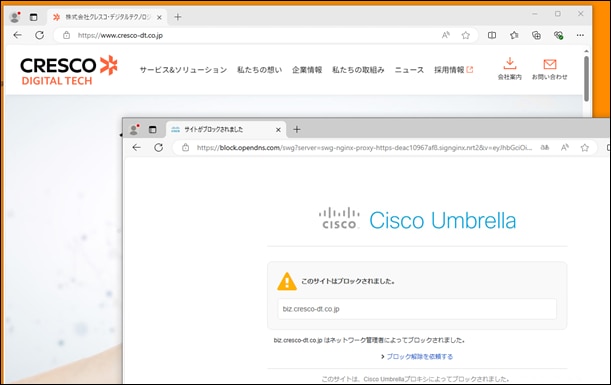Maximize the Cresco browser window

point(558,14)
